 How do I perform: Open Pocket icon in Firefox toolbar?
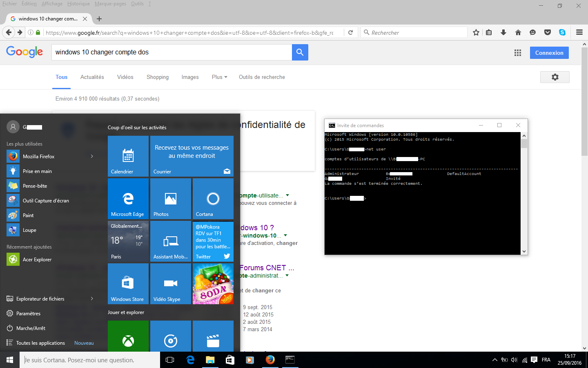[548, 32]
